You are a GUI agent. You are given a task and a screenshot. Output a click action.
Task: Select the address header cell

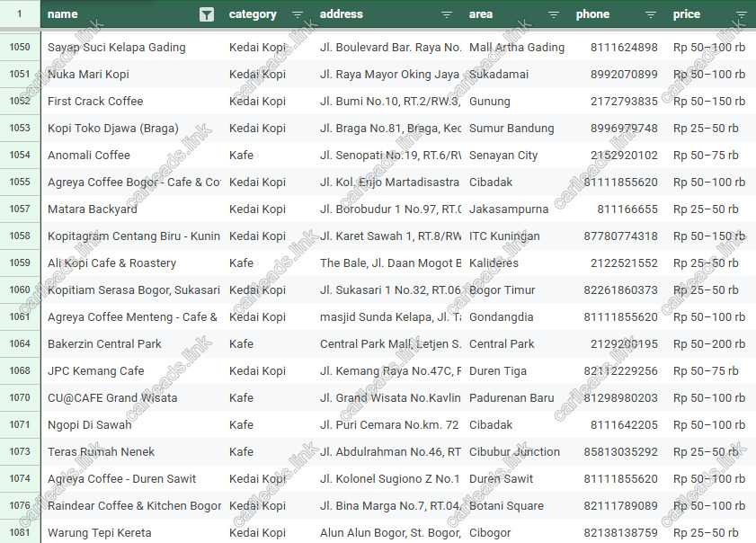(x=387, y=14)
